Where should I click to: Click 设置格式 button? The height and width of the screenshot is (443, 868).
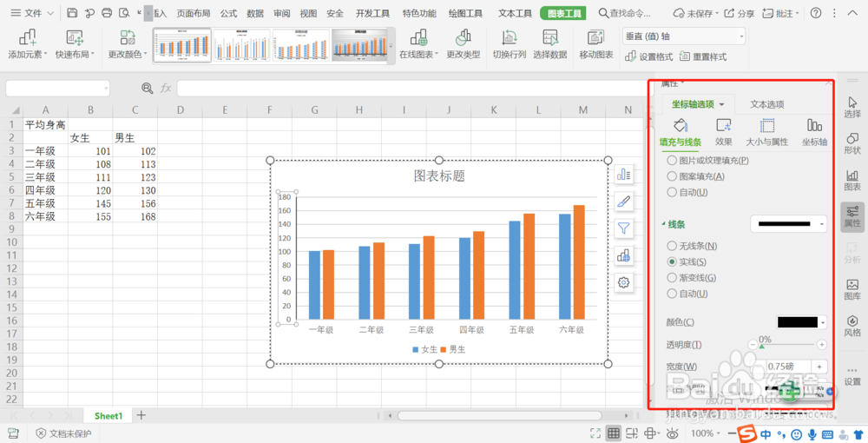[x=648, y=56]
